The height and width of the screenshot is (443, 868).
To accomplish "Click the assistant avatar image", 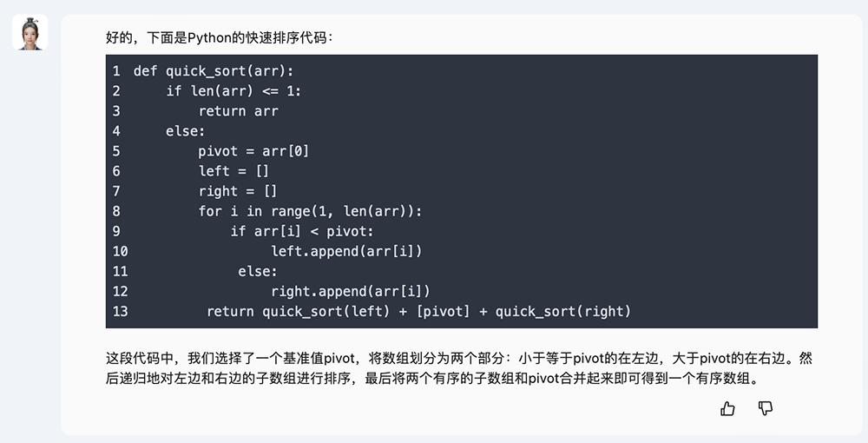I will pyautogui.click(x=30, y=33).
